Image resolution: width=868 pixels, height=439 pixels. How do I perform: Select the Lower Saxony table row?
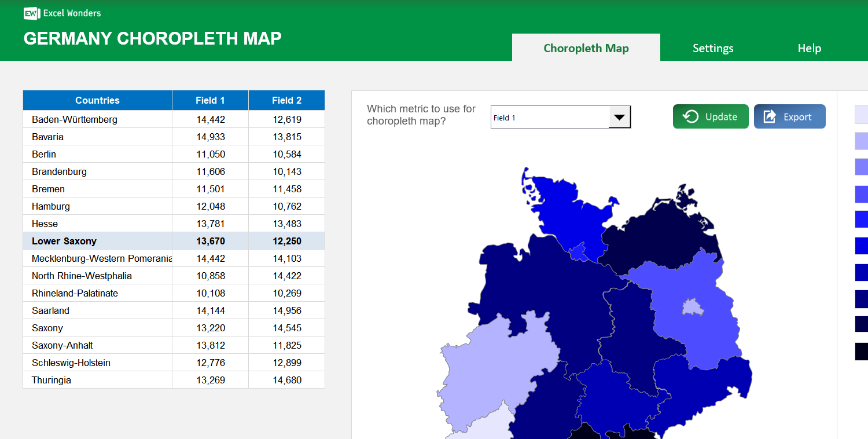(97, 241)
